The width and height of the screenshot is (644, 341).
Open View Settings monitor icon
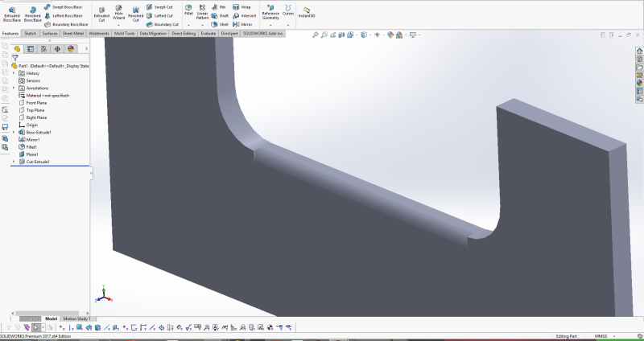(x=413, y=35)
